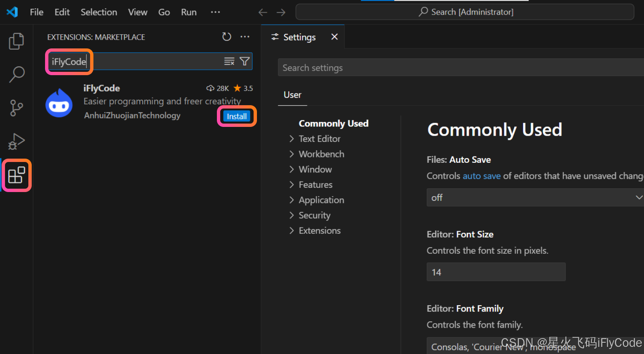Screen dimensions: 644x354
Task: Select the Extensions view icon
Action: [17, 175]
